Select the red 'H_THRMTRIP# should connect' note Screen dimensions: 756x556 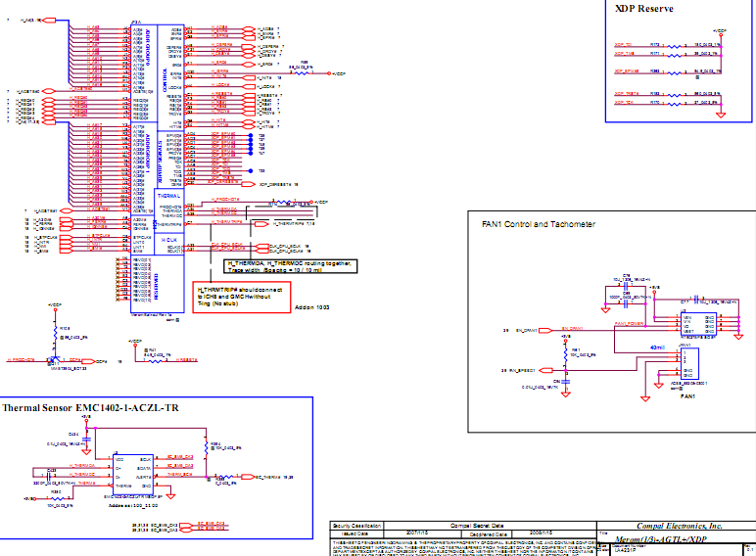click(x=242, y=298)
